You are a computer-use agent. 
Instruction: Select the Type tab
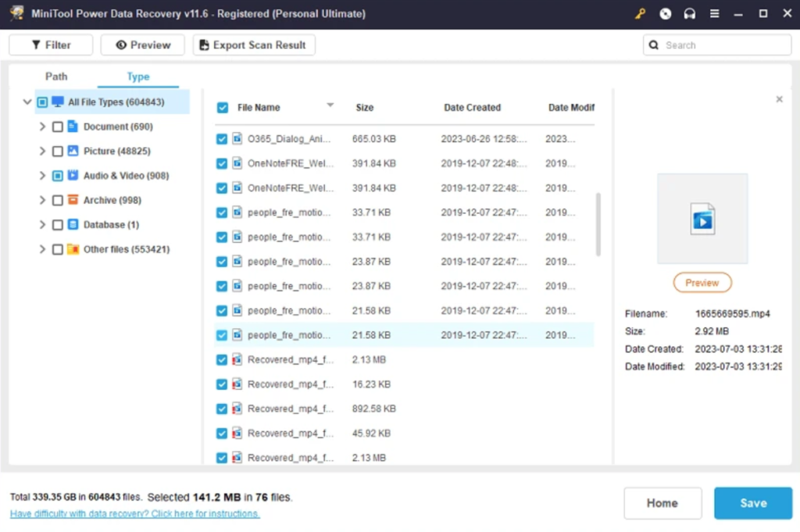[138, 77]
